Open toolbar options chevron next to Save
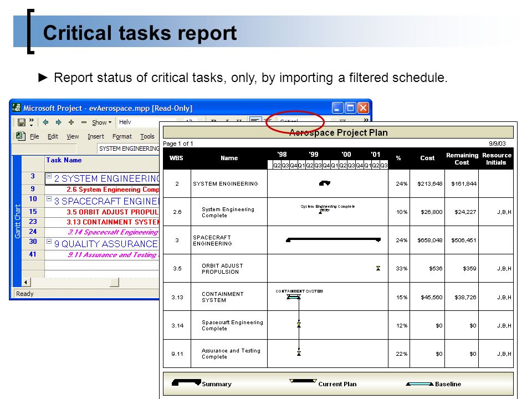 tap(31, 122)
